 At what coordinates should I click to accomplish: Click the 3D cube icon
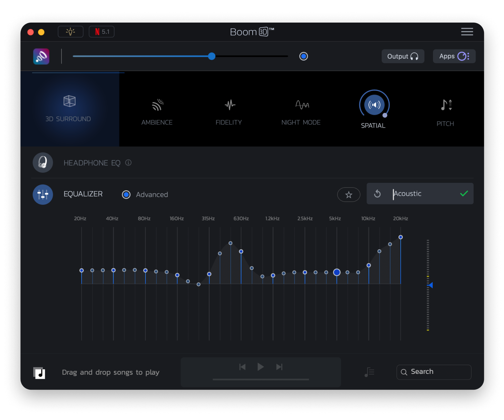(x=69, y=101)
